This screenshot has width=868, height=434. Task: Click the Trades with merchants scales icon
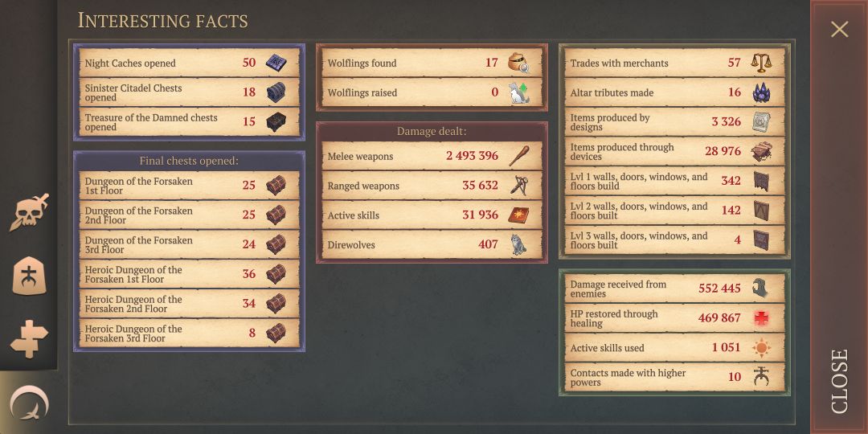[762, 63]
